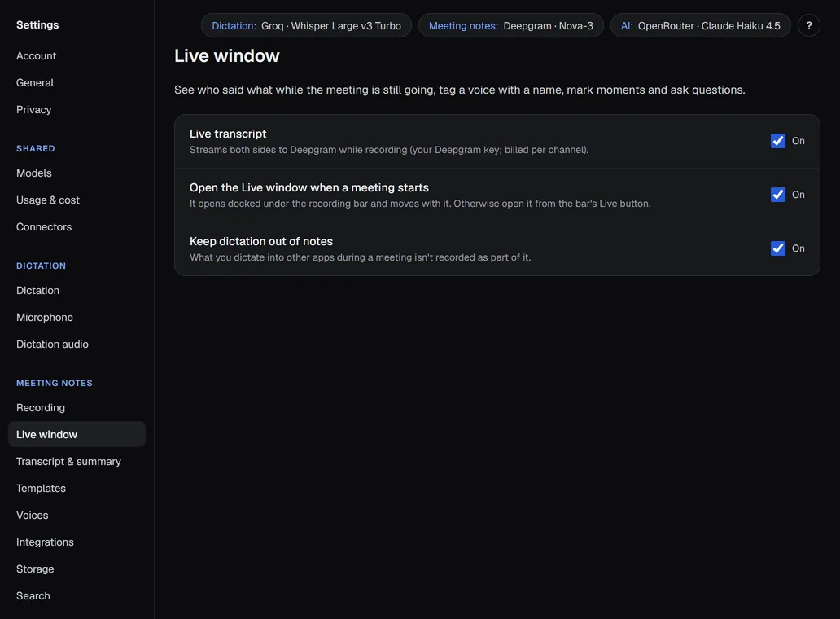Uncheck Open the Live window when meeting starts
The width and height of the screenshot is (840, 619).
[x=778, y=195]
